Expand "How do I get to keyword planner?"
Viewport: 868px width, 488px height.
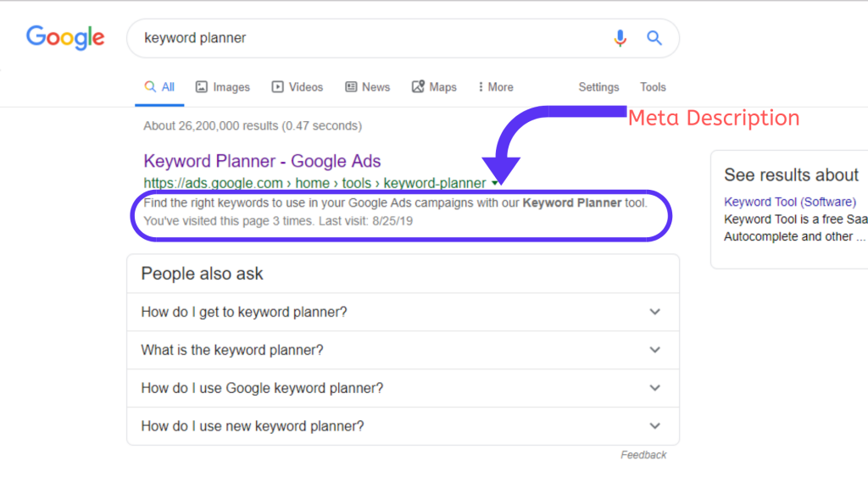click(x=403, y=312)
